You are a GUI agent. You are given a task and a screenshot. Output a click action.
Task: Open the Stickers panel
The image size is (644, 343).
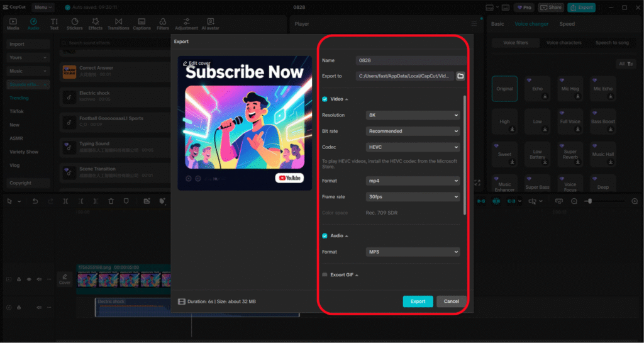74,25
